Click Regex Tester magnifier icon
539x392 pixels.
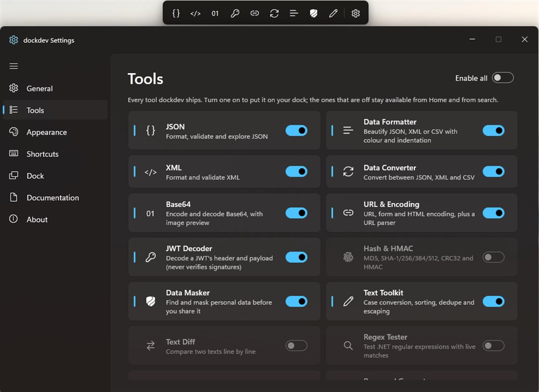(348, 346)
